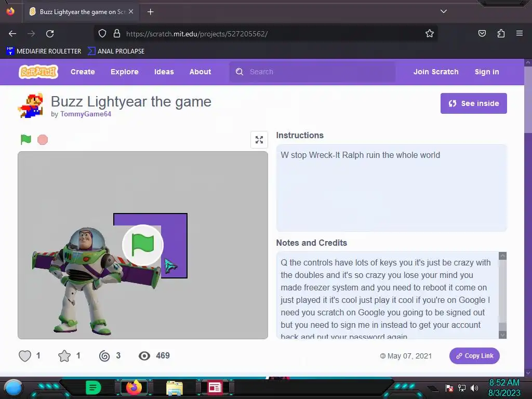Click the network tray icon
Image resolution: width=532 pixels, height=399 pixels.
point(462,388)
